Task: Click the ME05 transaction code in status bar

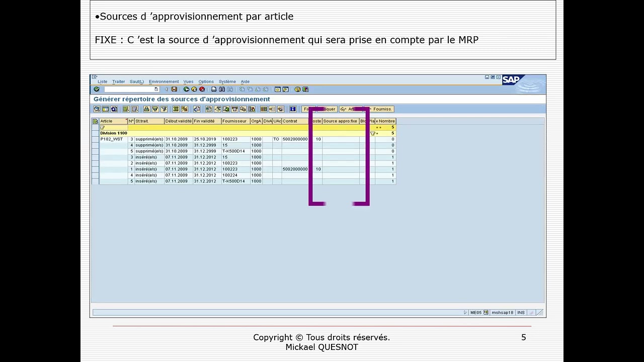Action: click(x=475, y=312)
